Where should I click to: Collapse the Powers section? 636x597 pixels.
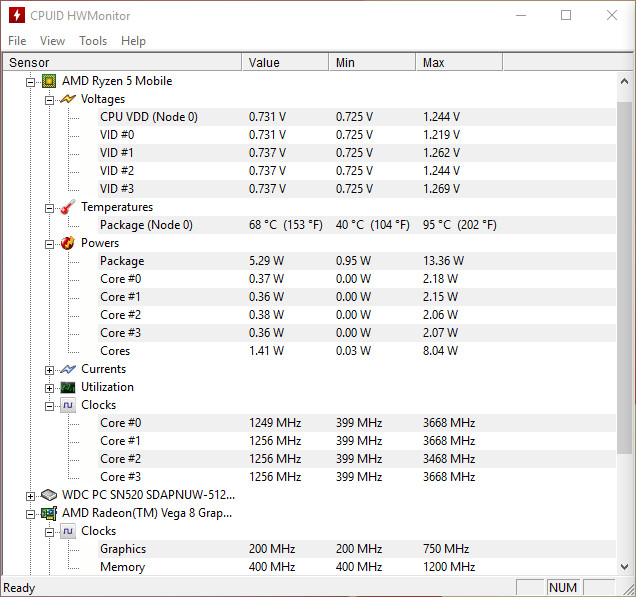tap(49, 244)
